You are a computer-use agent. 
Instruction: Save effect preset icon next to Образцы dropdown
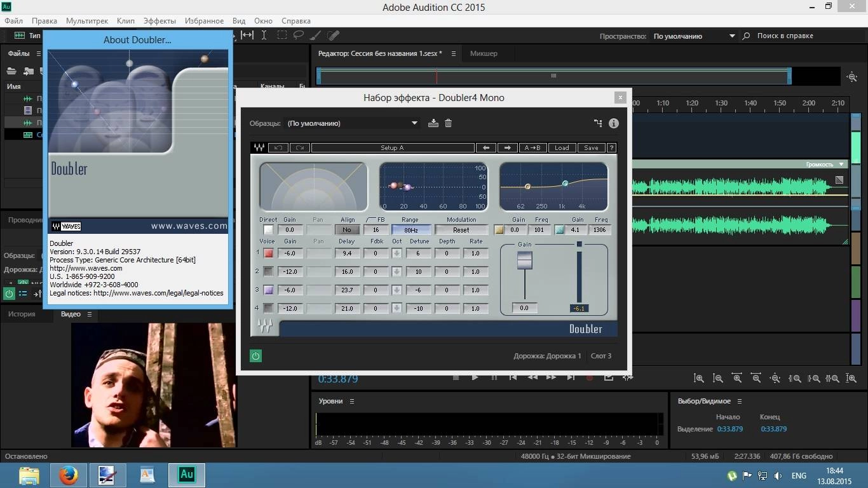tap(433, 123)
